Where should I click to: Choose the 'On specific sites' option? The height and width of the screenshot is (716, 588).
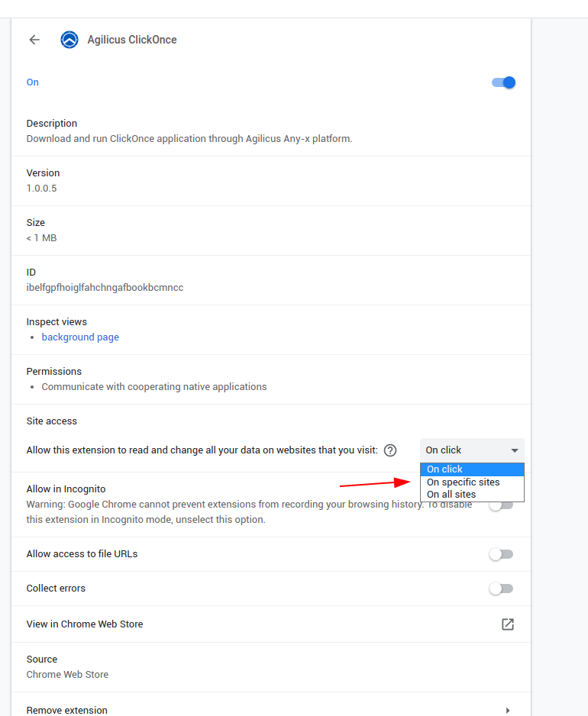click(x=472, y=482)
